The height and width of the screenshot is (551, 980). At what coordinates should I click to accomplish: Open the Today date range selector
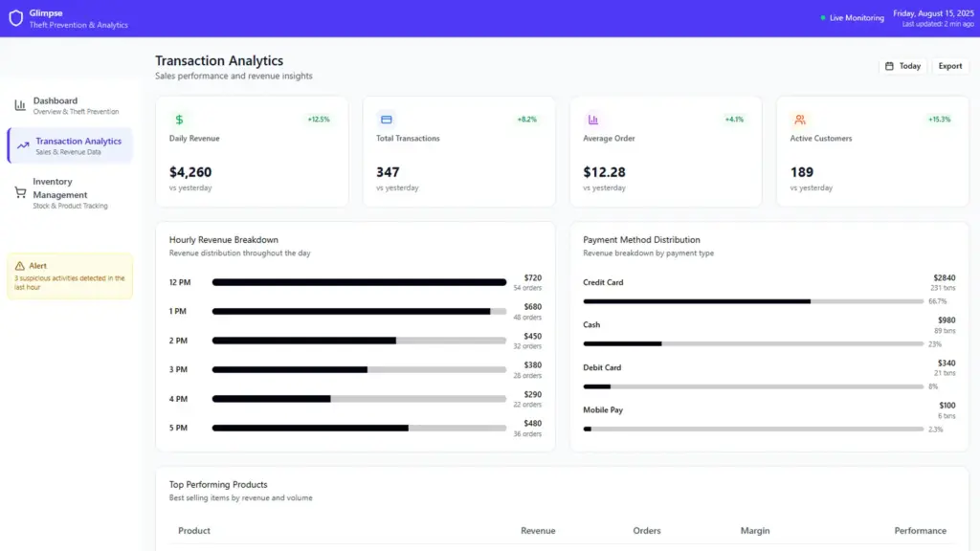[x=902, y=66]
